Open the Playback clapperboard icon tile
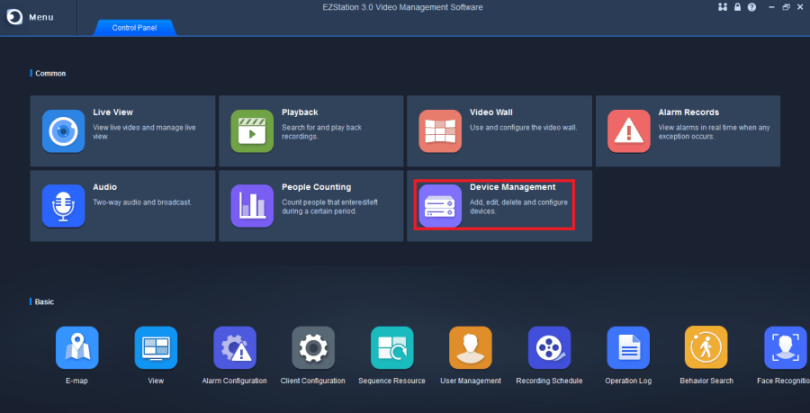810x413 pixels. pyautogui.click(x=252, y=131)
